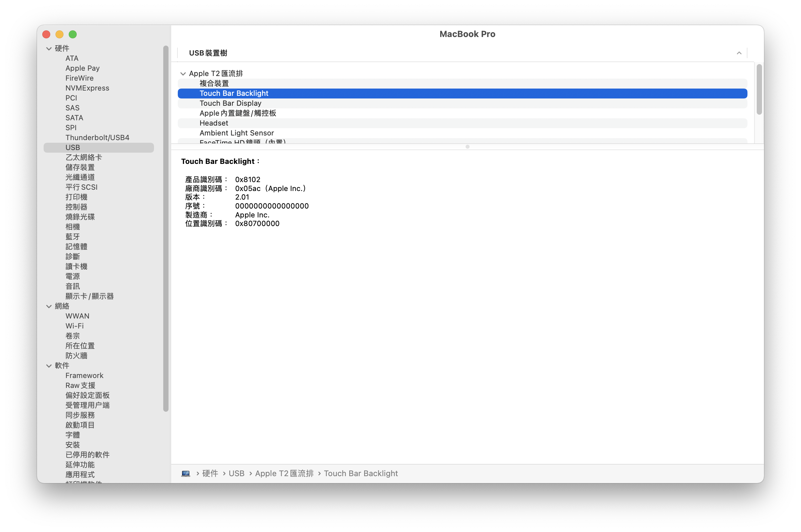Image resolution: width=801 pixels, height=532 pixels.
Task: Open Thunderbolt/USB4 in the sidebar
Action: 97,137
